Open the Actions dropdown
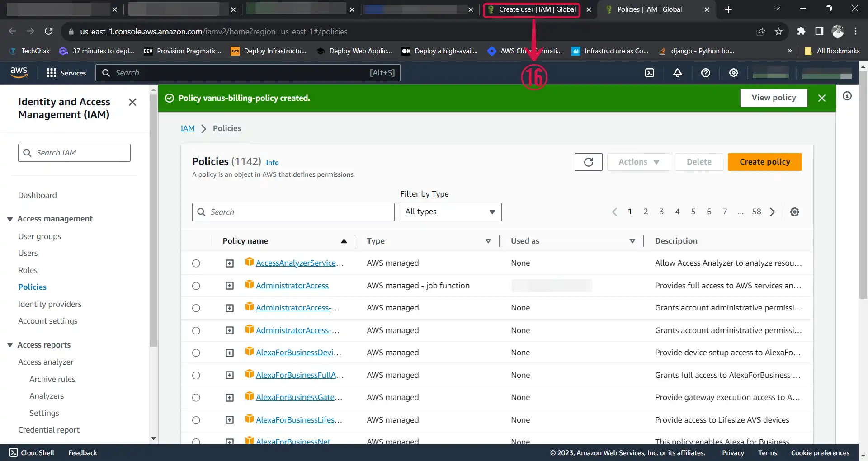Screen dimensions: 868x461 coord(638,162)
